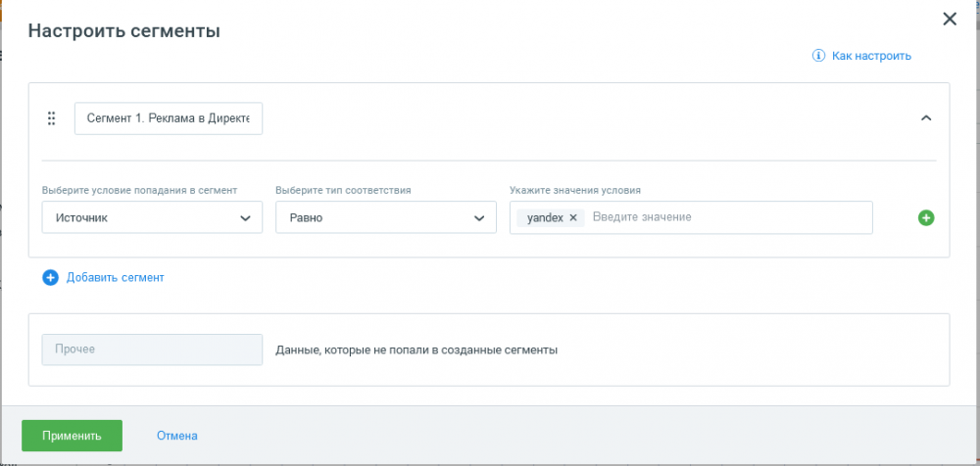This screenshot has height=466, width=980.
Task: Click the info icon near Как настроить
Action: click(x=818, y=56)
